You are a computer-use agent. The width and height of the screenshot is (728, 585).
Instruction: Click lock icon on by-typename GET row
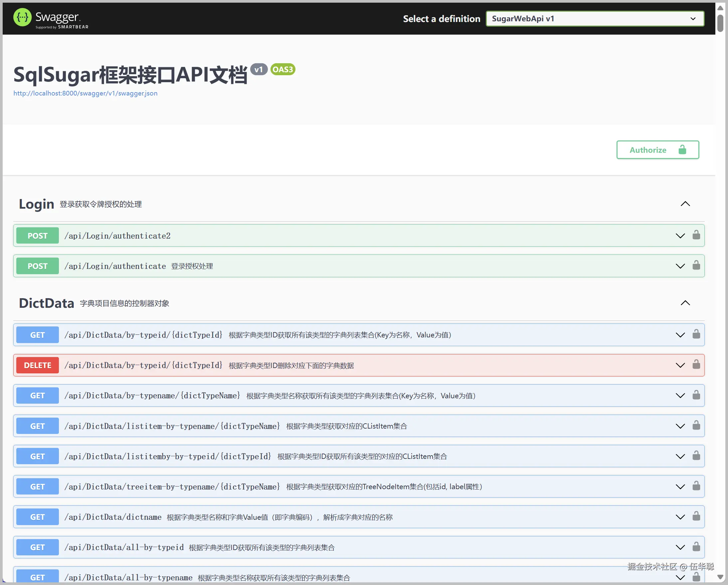pyautogui.click(x=696, y=395)
